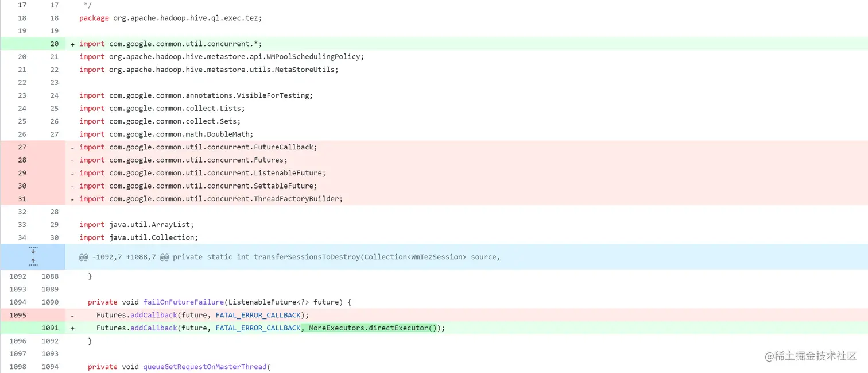
Task: Expand hidden lines in the diff hunk header
Action: 33,257
